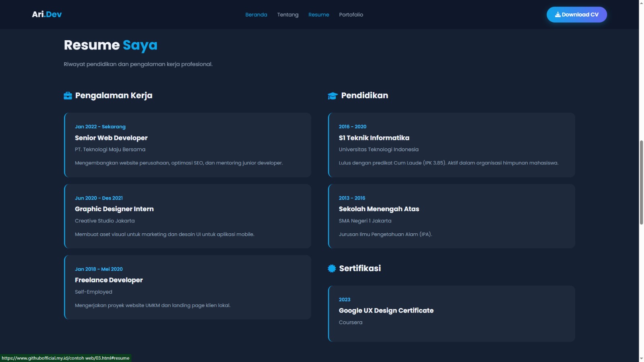Click the scrollbar up arrow
Image resolution: width=644 pixels, height=362 pixels.
coord(641,3)
